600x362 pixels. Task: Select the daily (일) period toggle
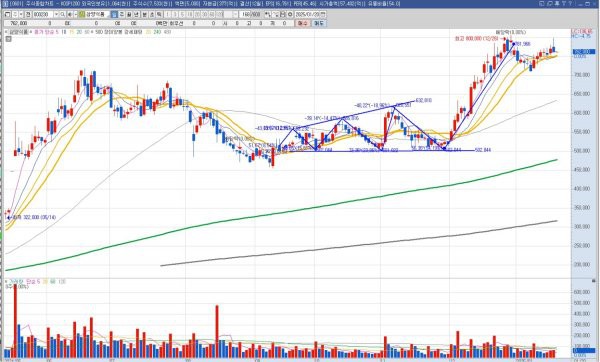114,14
